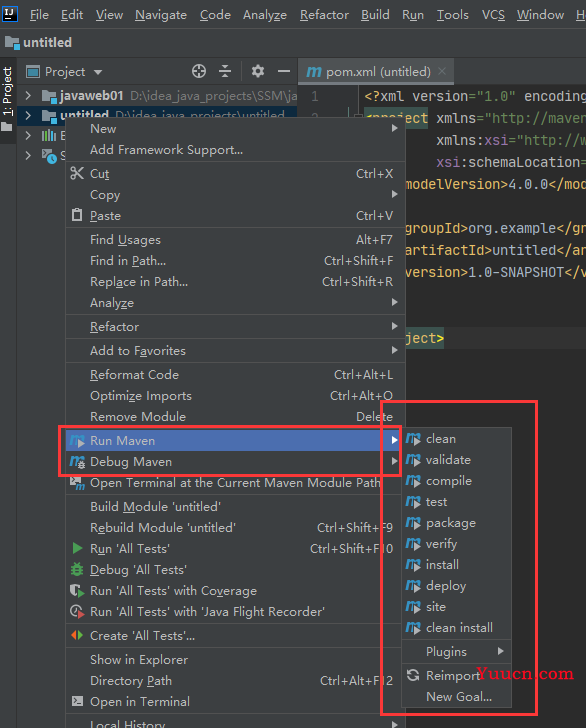Click the Collapse All icon in Project panel
This screenshot has height=728, width=586.
coord(225,71)
